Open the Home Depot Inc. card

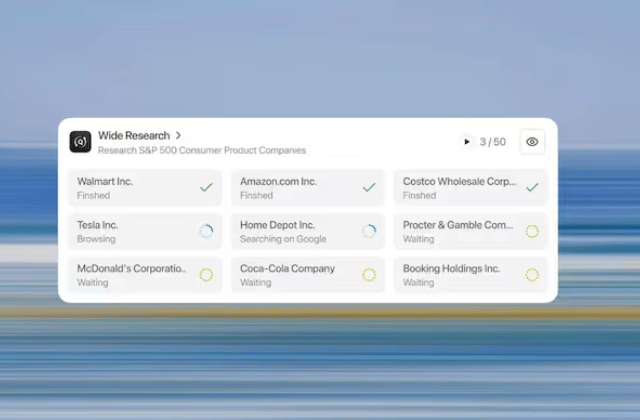(x=308, y=231)
